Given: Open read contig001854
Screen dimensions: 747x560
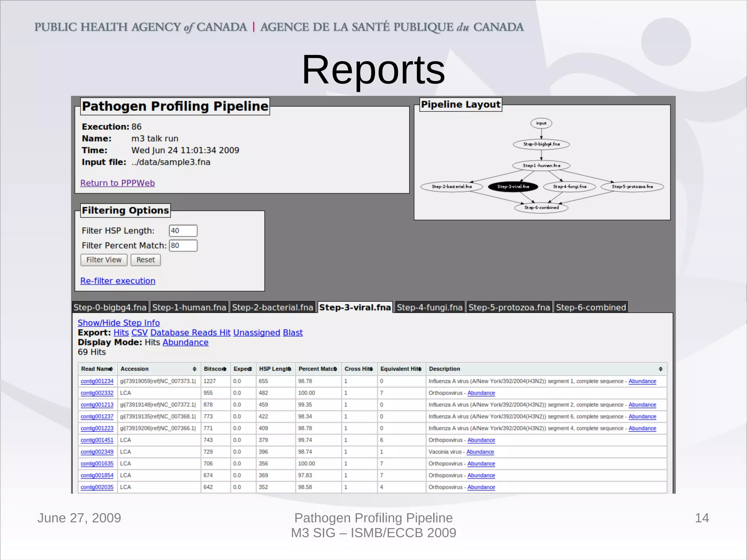Looking at the screenshot, I should pyautogui.click(x=97, y=476).
